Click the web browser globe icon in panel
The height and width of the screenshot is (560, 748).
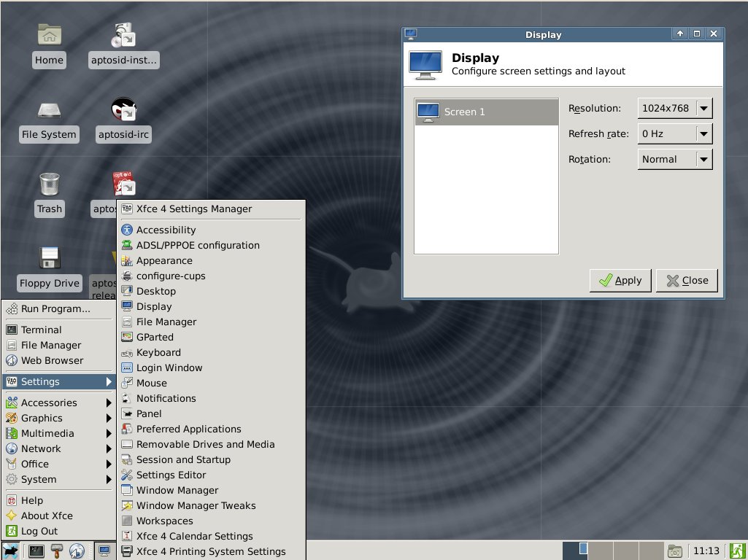coord(77,551)
